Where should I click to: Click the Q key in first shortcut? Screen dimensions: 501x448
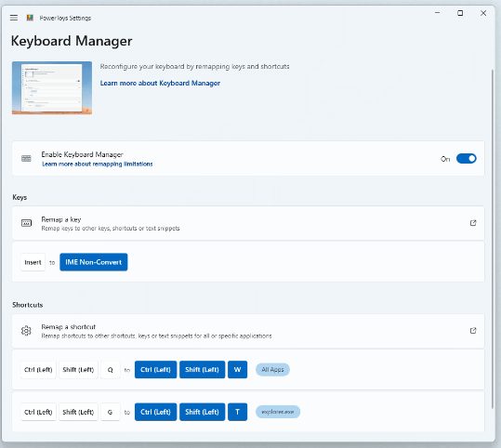coord(111,370)
